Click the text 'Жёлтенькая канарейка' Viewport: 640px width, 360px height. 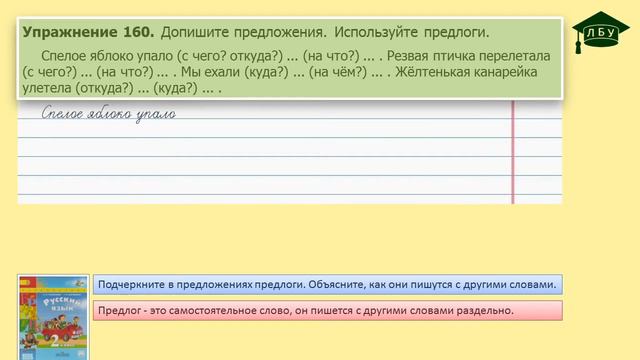click(466, 72)
